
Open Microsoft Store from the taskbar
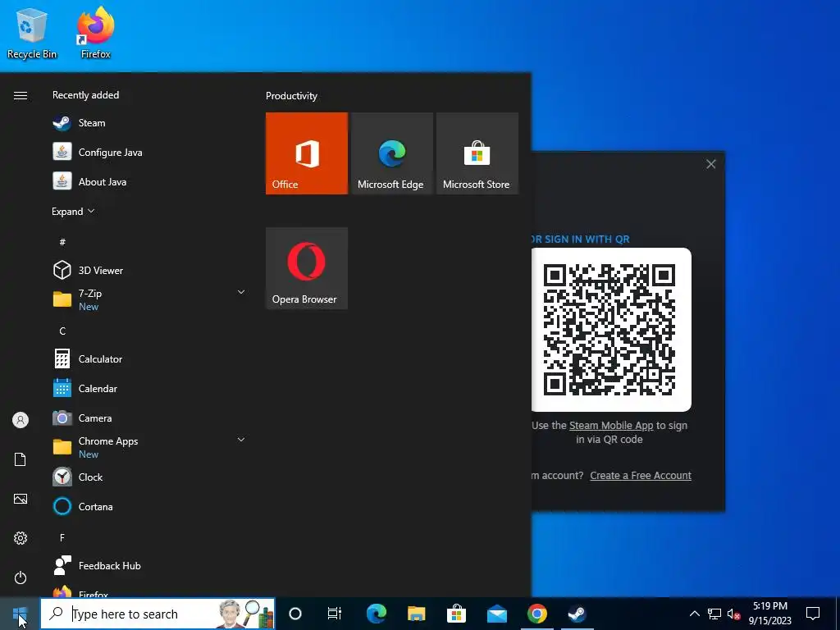[x=456, y=614]
